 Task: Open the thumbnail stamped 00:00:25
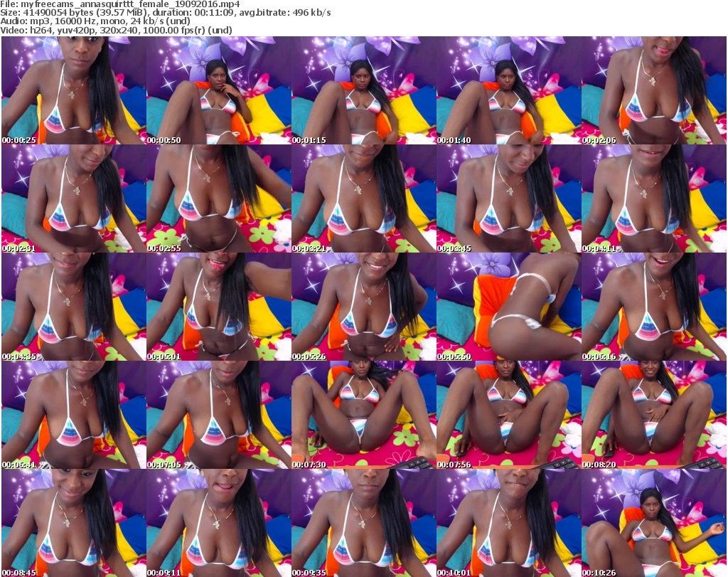click(74, 90)
